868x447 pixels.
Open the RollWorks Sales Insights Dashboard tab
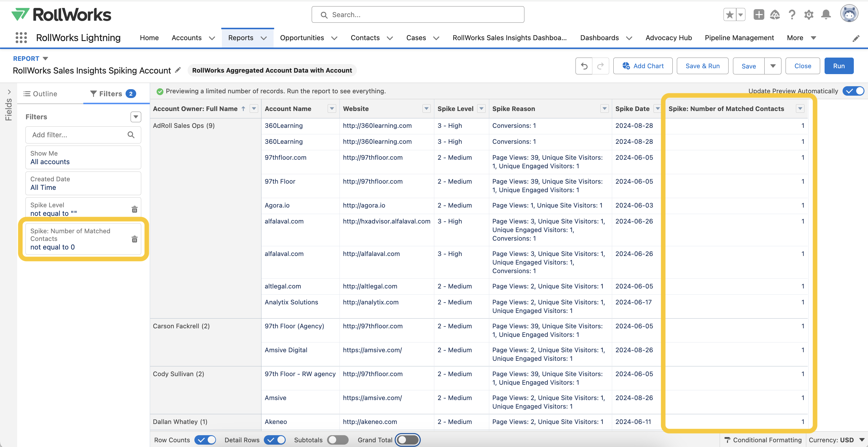click(509, 38)
